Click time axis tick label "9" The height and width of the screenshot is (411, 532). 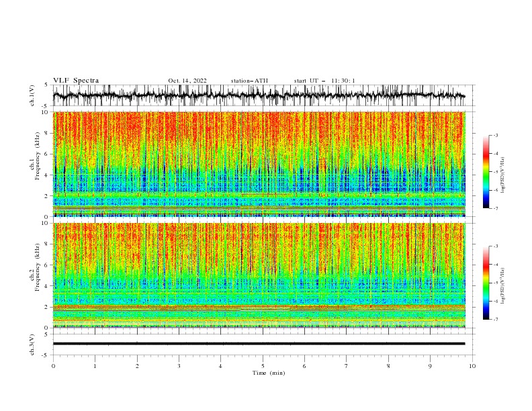430,366
